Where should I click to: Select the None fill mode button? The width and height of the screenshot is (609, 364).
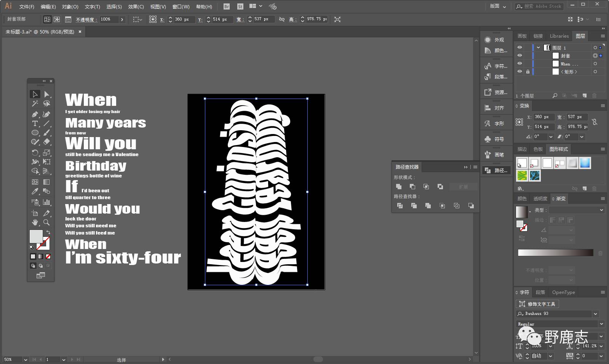click(48, 256)
